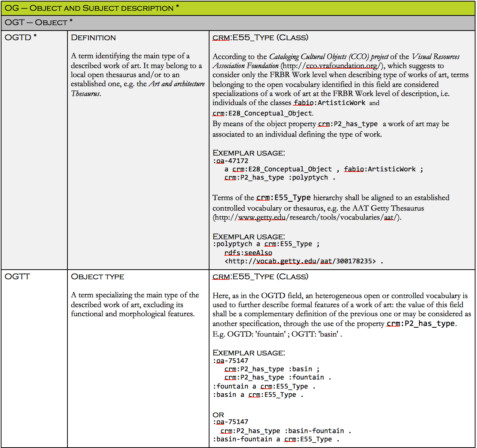The width and height of the screenshot is (477, 448).
Task: Click the 'Definition' heading
Action: pos(93,38)
